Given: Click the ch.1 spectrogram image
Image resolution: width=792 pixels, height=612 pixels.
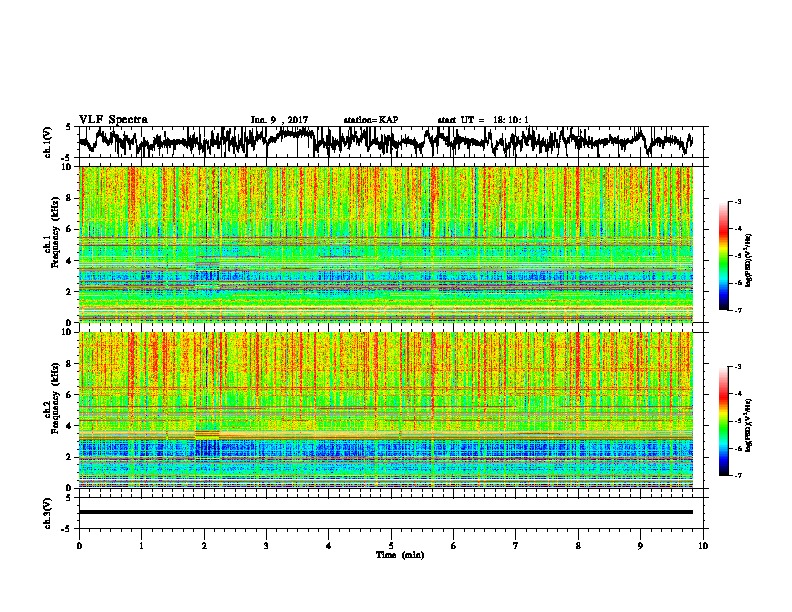Looking at the screenshot, I should click(386, 244).
